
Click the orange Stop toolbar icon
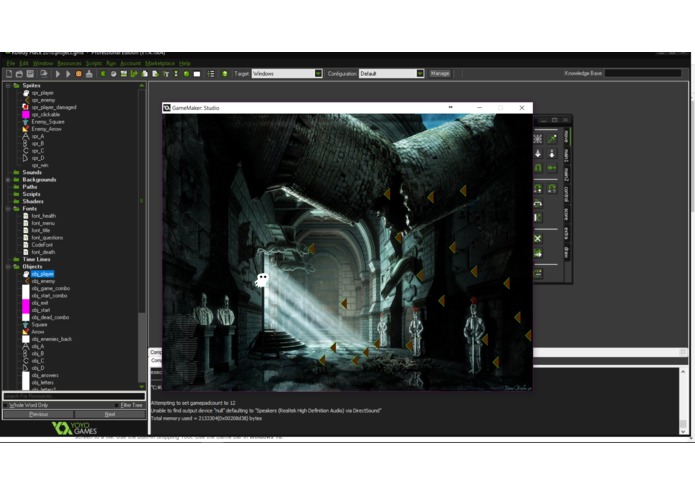(78, 74)
